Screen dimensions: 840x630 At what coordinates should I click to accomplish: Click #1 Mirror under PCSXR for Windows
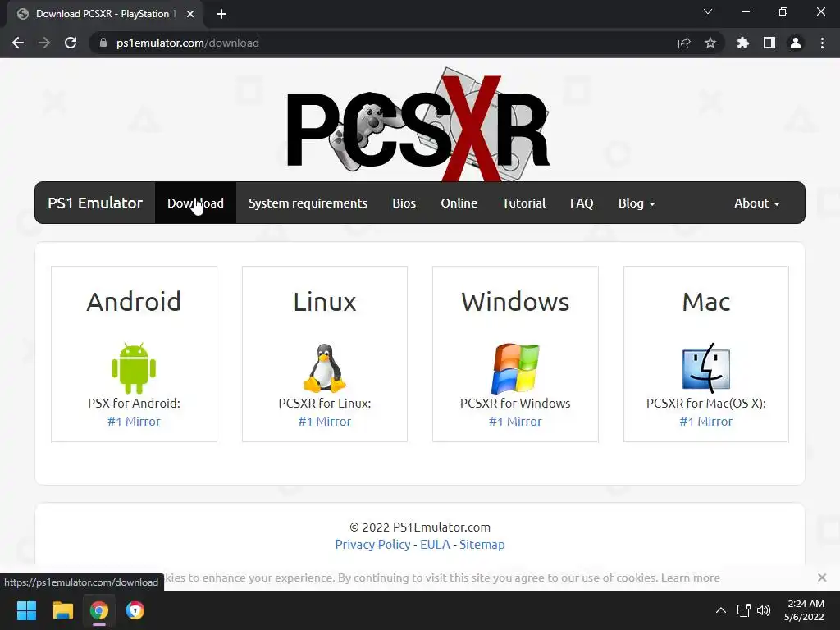point(515,422)
